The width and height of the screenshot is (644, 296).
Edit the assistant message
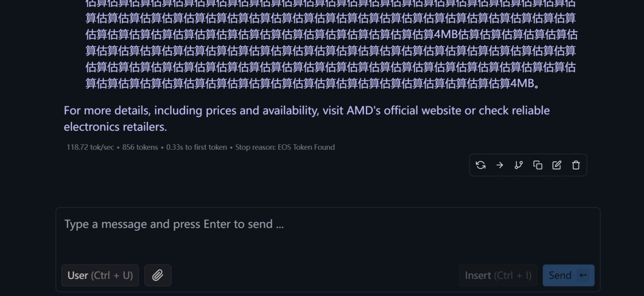[x=557, y=165]
